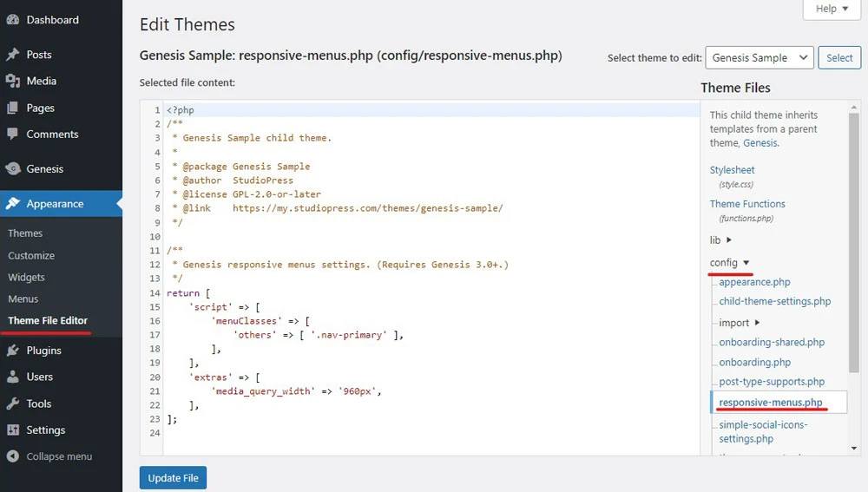Click the studiopress.com @link code line
Image resolution: width=868 pixels, height=492 pixels.
337,208
